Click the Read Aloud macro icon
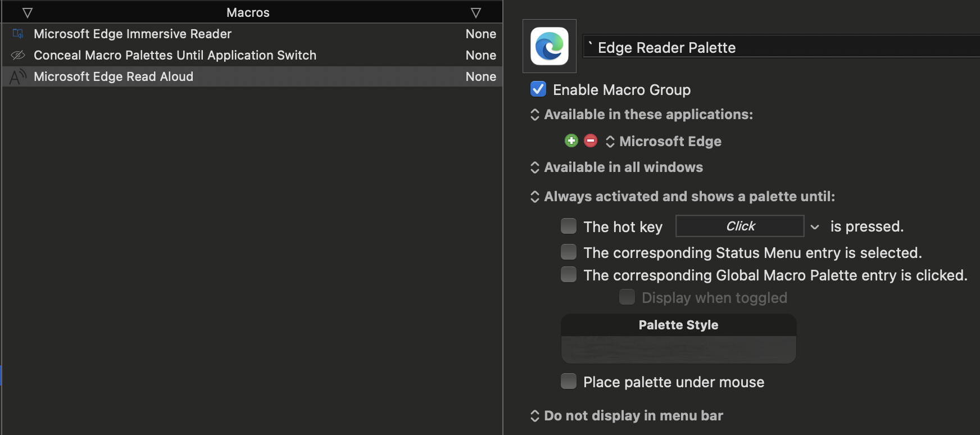This screenshot has width=980, height=435. pos(18,76)
